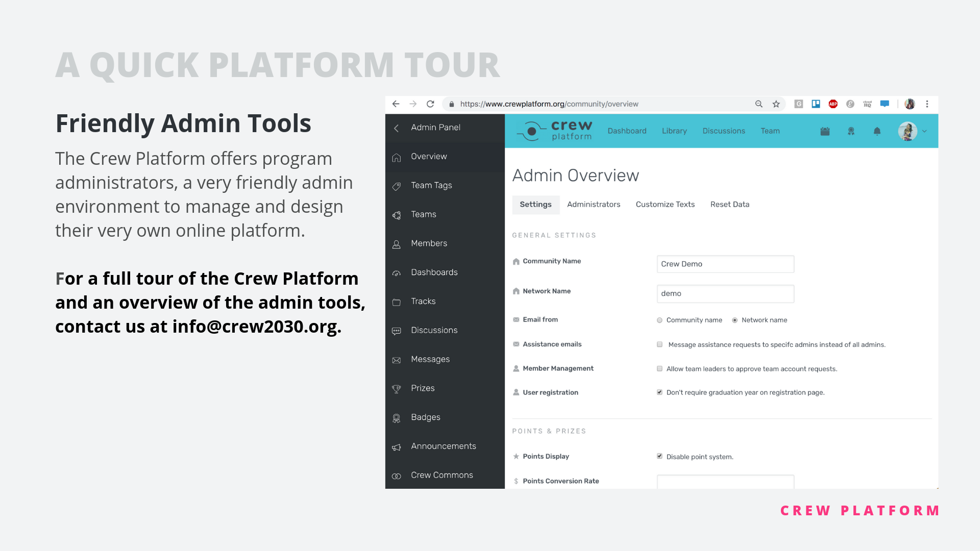
Task: Click the Discussions chat icon in sidebar
Action: [397, 332]
